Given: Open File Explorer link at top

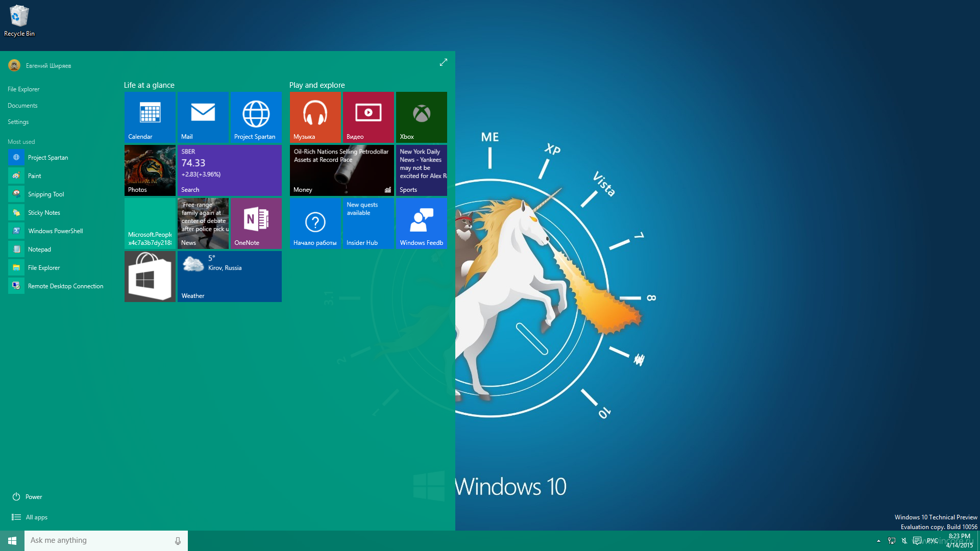Looking at the screenshot, I should point(23,89).
